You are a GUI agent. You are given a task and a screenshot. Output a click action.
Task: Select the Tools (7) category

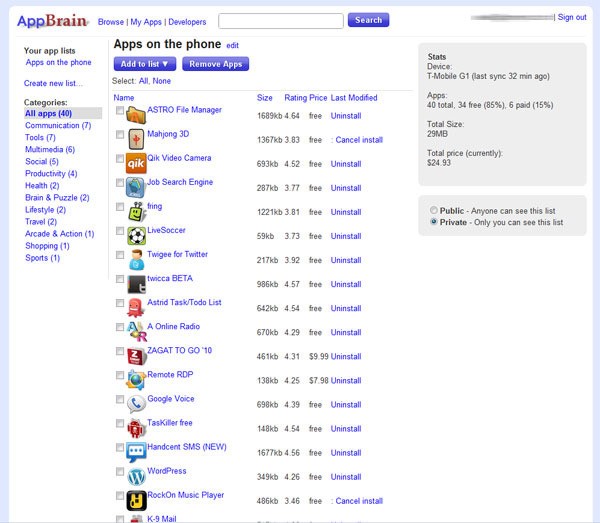point(40,137)
